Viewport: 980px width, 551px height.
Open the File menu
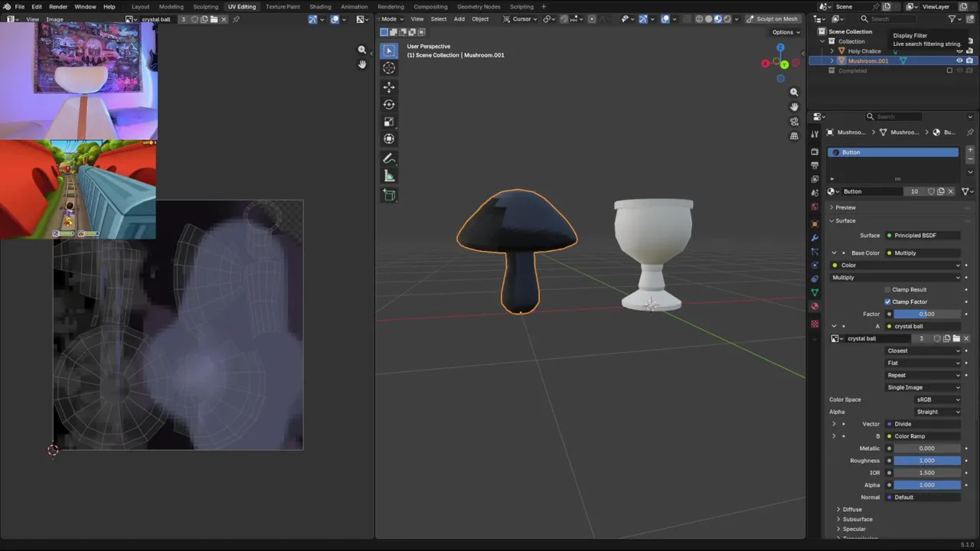(x=19, y=7)
